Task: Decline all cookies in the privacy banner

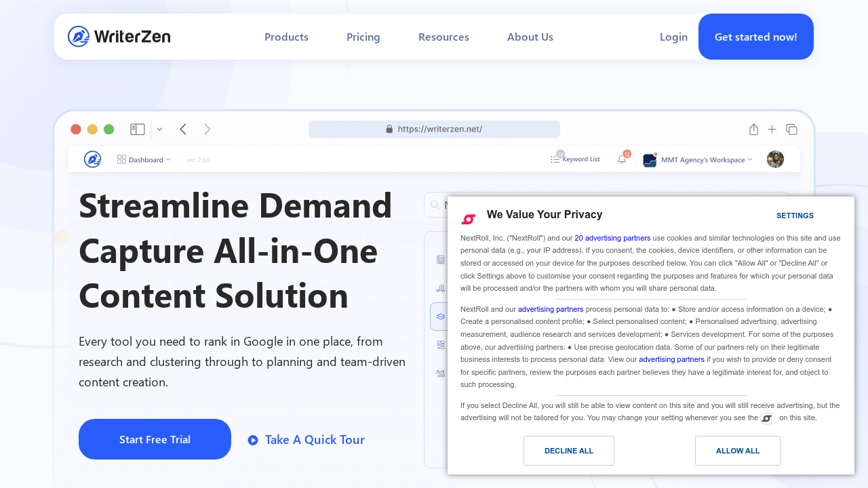Action: click(x=568, y=451)
